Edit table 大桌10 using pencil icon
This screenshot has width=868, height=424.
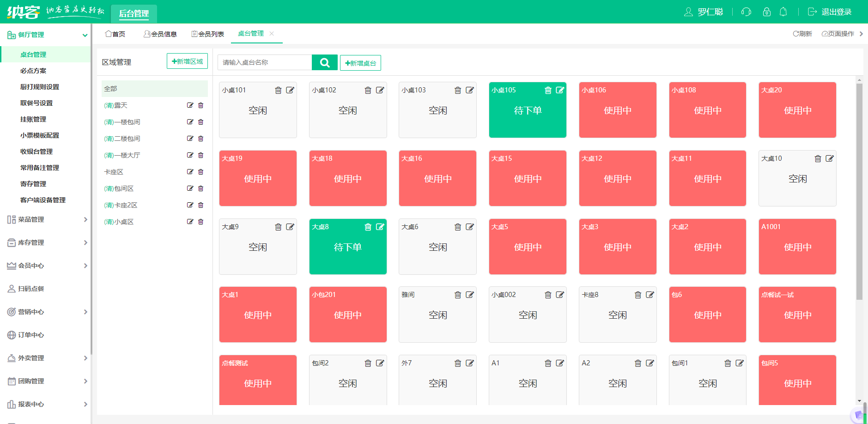pyautogui.click(x=830, y=158)
